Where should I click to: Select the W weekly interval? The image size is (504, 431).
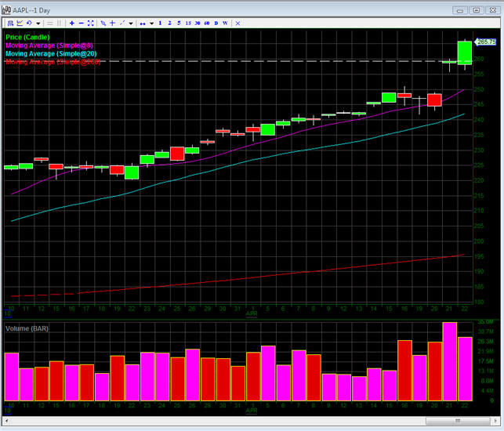[226, 24]
